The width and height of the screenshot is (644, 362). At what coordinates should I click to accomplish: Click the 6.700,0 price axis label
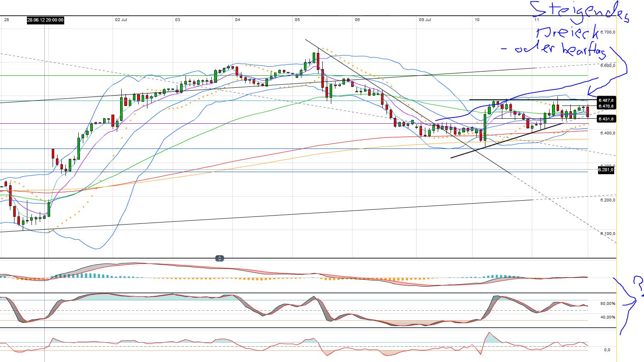(x=608, y=32)
